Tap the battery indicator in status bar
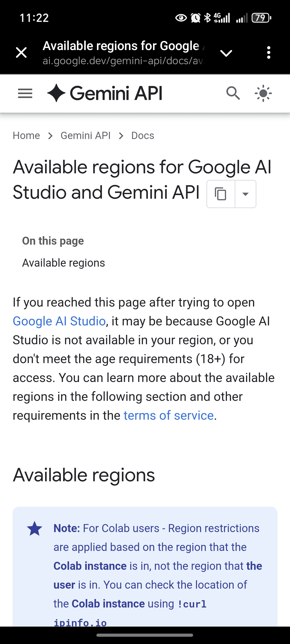290x644 pixels. point(261,18)
